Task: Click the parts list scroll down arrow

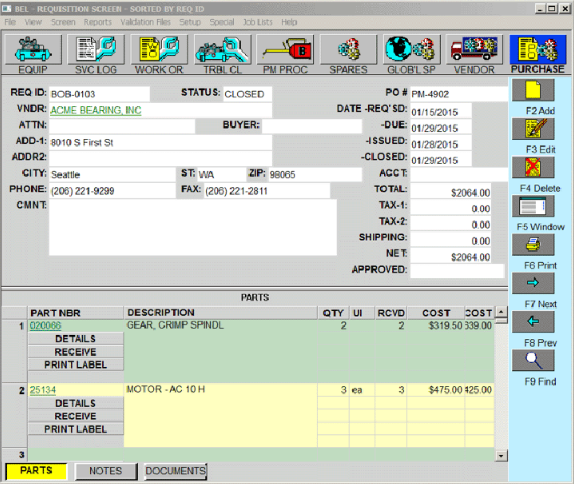Action: (501, 456)
